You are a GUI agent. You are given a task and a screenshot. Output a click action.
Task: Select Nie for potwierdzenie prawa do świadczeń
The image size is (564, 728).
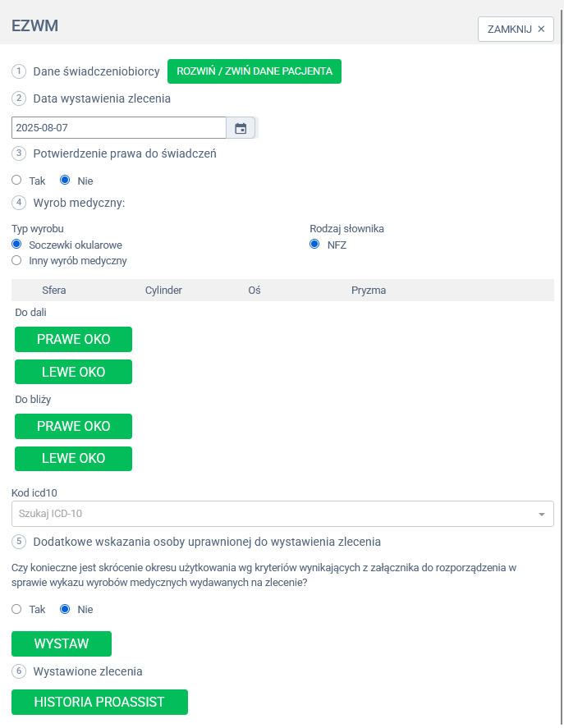coord(66,180)
